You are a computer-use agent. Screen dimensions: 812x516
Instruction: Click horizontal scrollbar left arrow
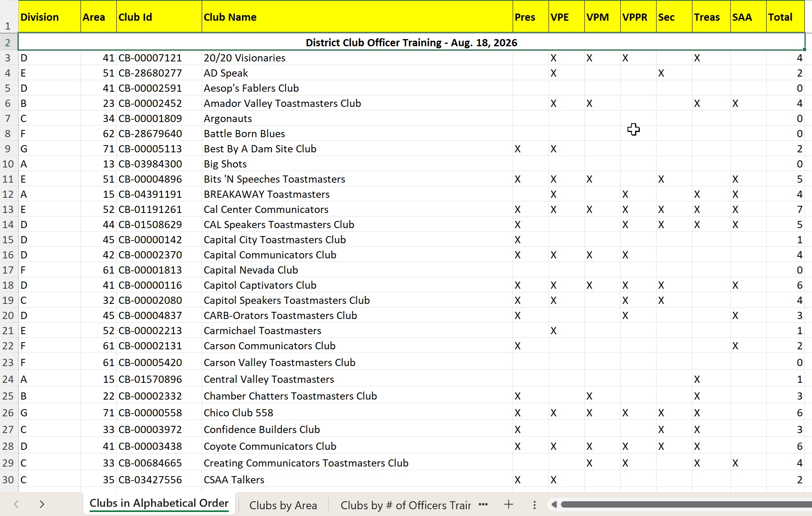coord(554,504)
